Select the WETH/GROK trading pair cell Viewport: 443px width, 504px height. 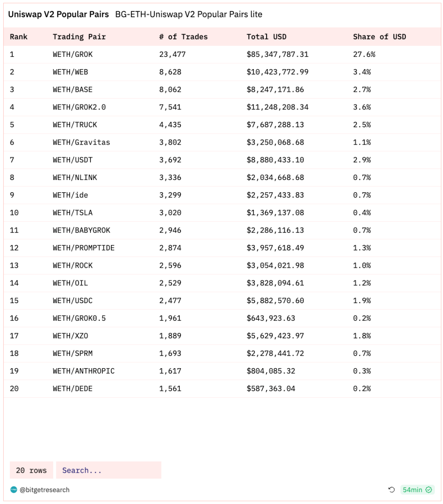pos(73,55)
